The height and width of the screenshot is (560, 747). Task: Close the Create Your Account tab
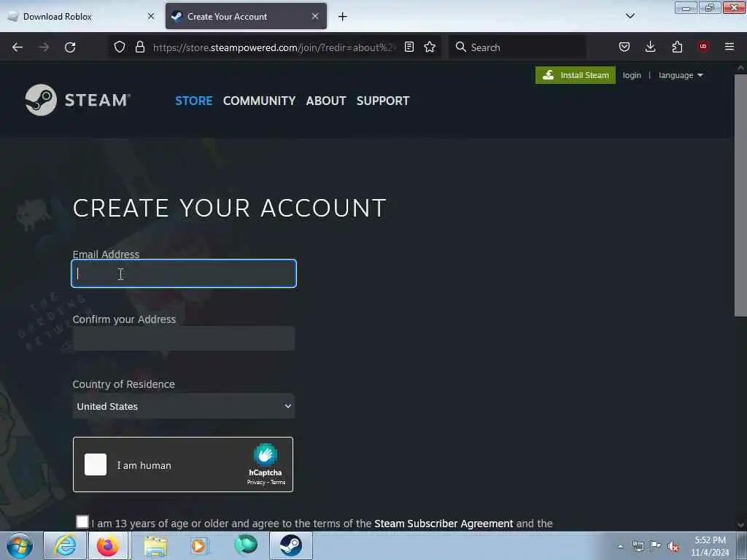coord(315,16)
